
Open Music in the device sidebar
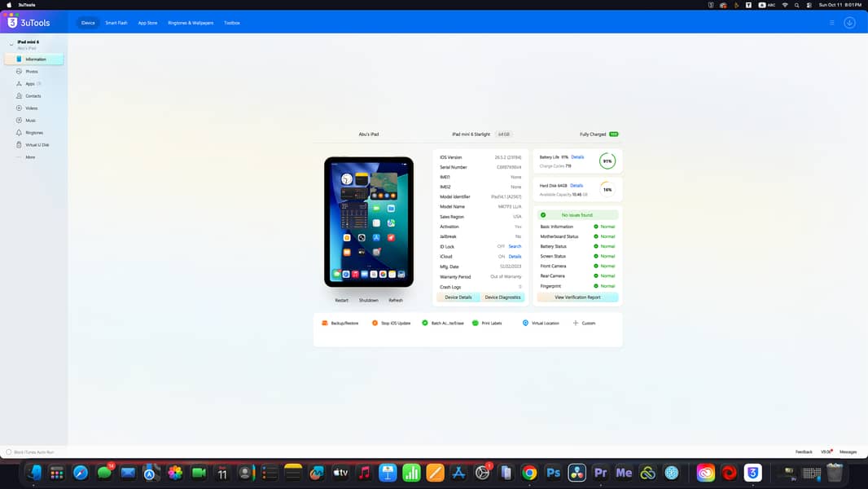30,120
